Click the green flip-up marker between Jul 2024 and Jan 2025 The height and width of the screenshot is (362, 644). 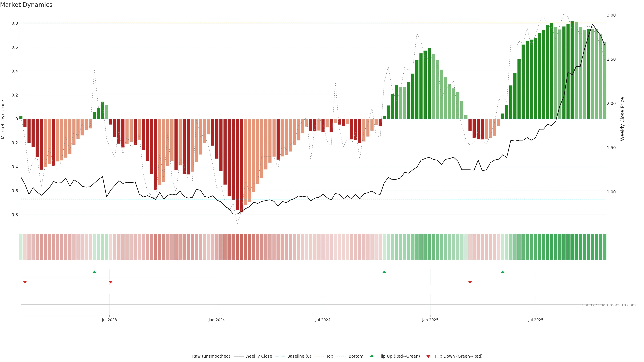(384, 272)
